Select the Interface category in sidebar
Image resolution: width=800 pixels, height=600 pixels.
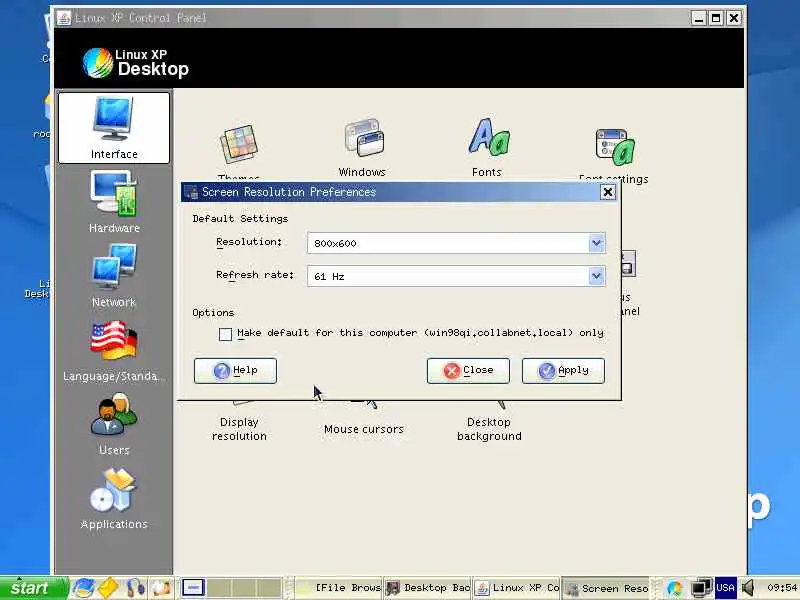114,128
